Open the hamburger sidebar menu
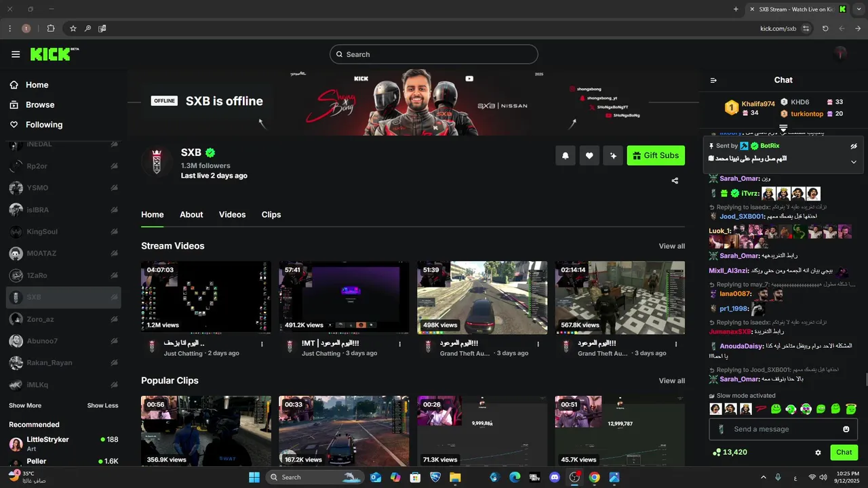 (x=16, y=54)
